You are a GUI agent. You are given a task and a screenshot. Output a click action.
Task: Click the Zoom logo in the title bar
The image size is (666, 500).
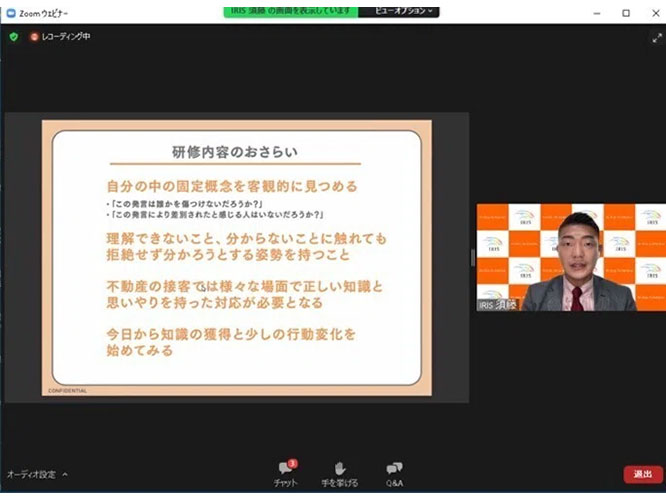click(x=10, y=12)
